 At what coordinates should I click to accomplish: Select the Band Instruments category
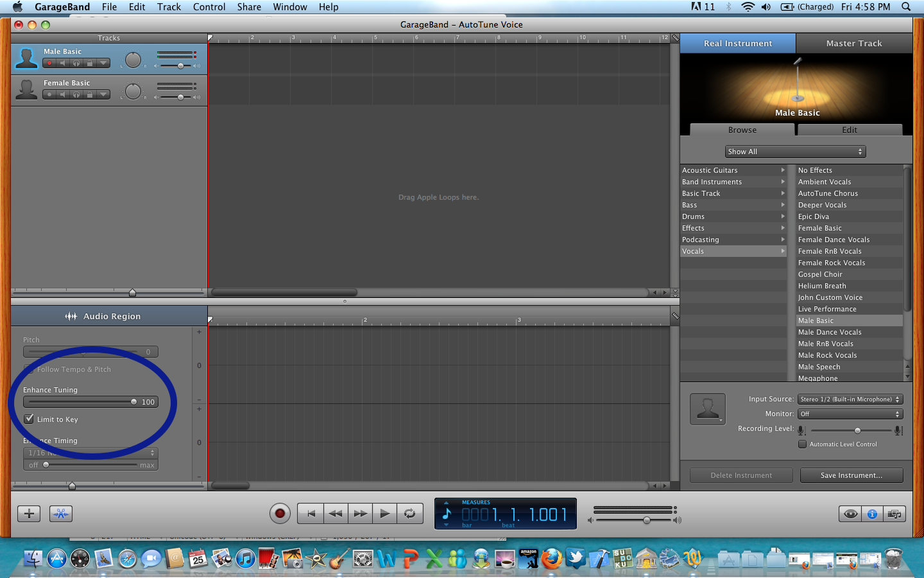tap(733, 182)
